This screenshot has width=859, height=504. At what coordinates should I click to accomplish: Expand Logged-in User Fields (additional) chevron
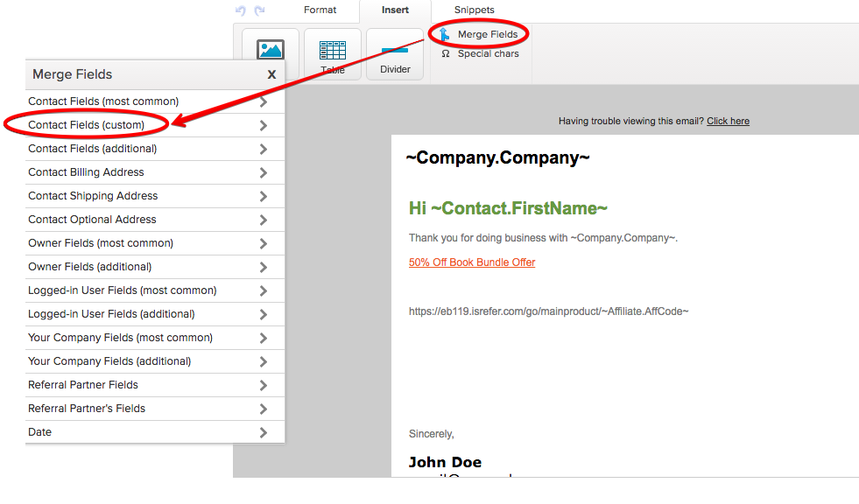click(x=263, y=315)
